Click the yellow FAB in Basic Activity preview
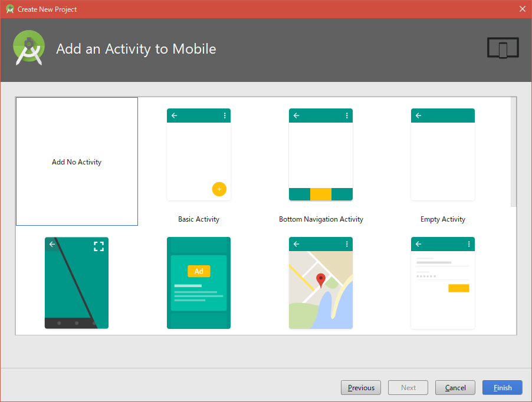Viewport: 532px width, 402px height. 219,189
